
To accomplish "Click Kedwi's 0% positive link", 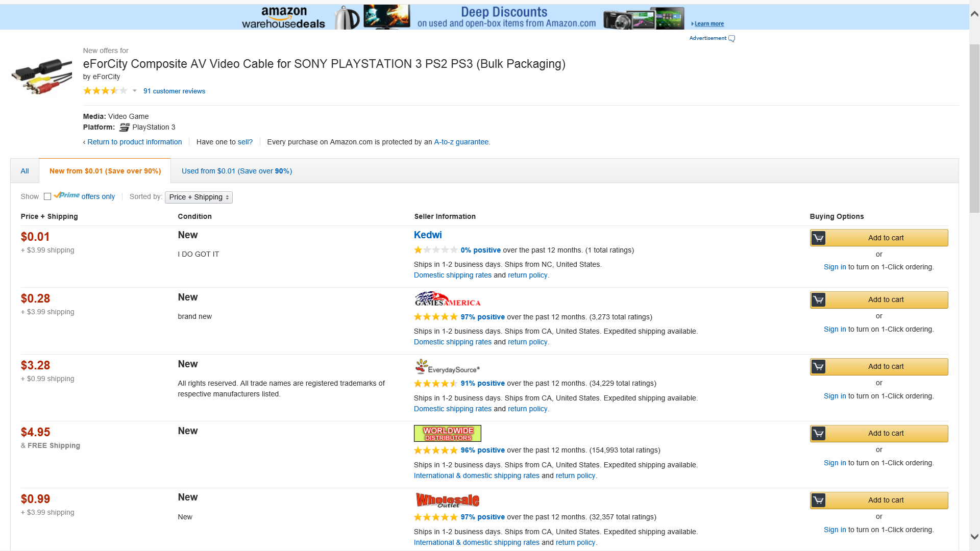I will (x=481, y=250).
